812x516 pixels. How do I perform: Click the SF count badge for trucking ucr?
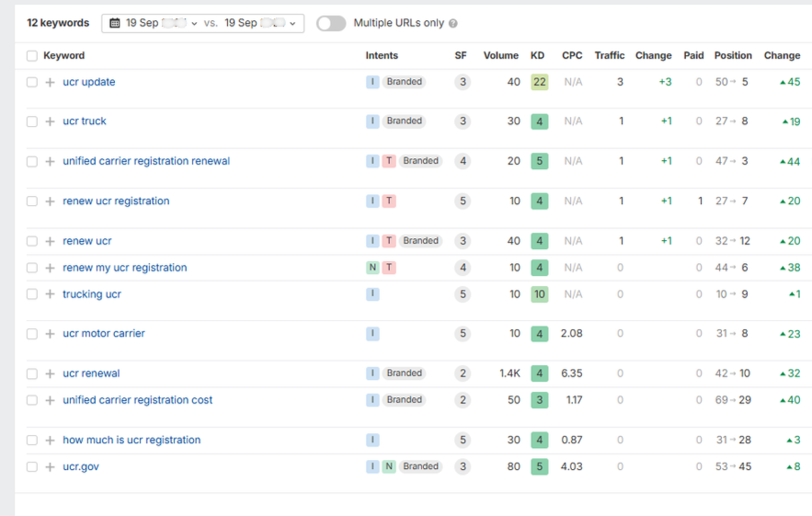463,294
